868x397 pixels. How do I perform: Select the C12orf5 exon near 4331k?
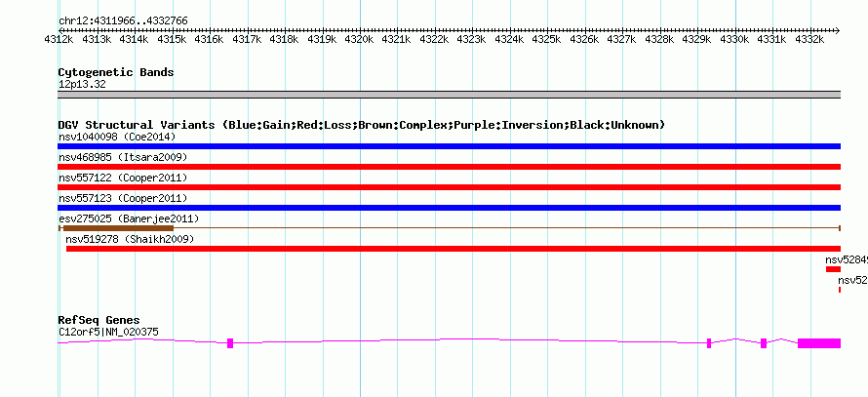764,343
